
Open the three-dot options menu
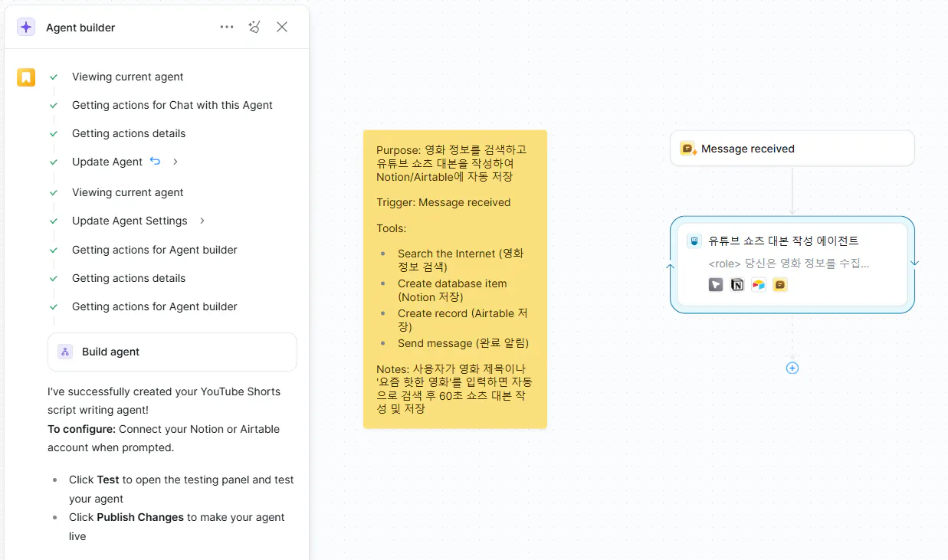point(227,27)
